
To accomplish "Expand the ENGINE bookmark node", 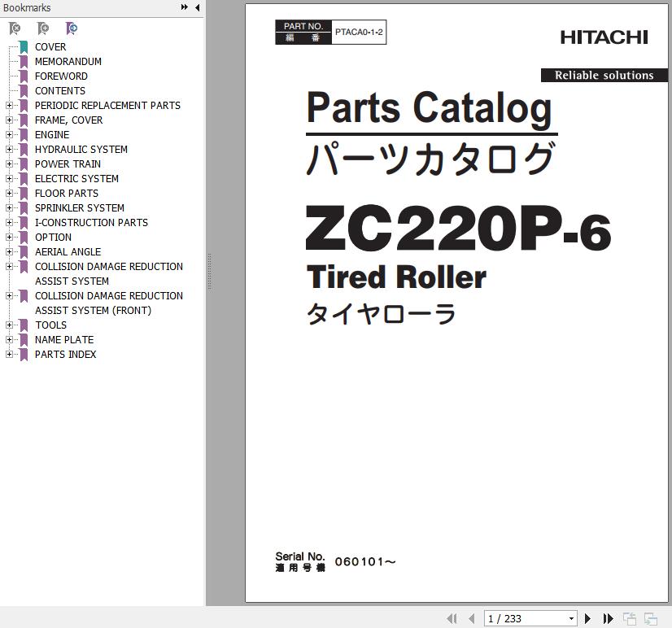I will click(x=9, y=134).
